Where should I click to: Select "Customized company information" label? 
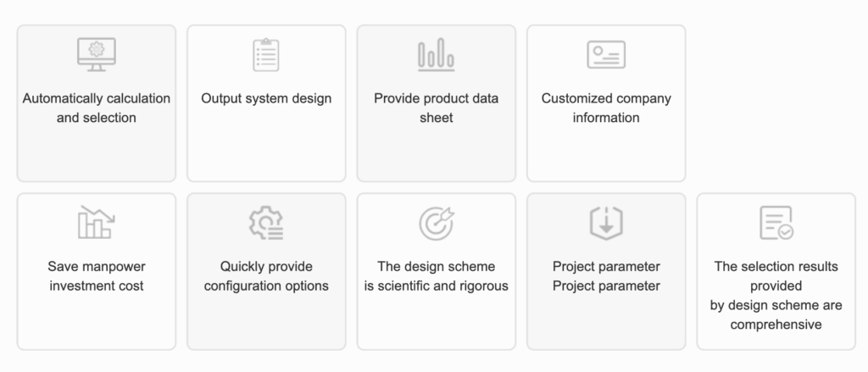pyautogui.click(x=606, y=108)
